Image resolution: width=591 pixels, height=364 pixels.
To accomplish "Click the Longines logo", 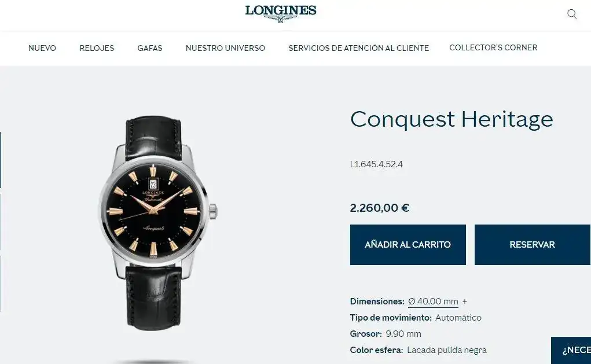I will coord(281,13).
